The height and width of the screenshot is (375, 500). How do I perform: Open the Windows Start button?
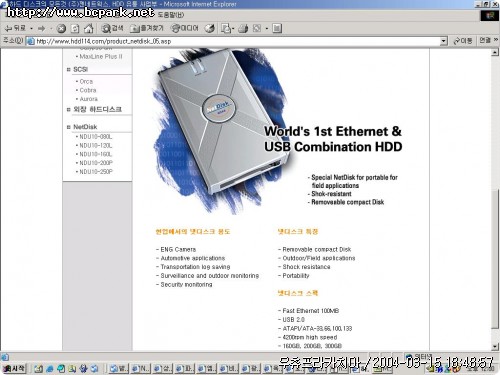coord(14,368)
